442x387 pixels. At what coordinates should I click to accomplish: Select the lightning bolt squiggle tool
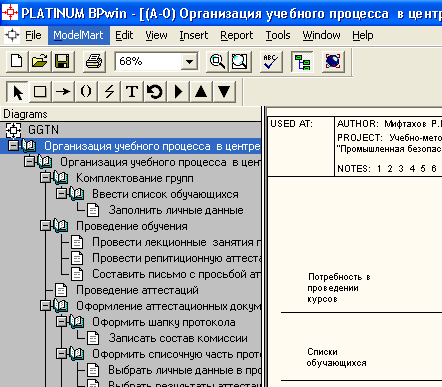tap(109, 91)
